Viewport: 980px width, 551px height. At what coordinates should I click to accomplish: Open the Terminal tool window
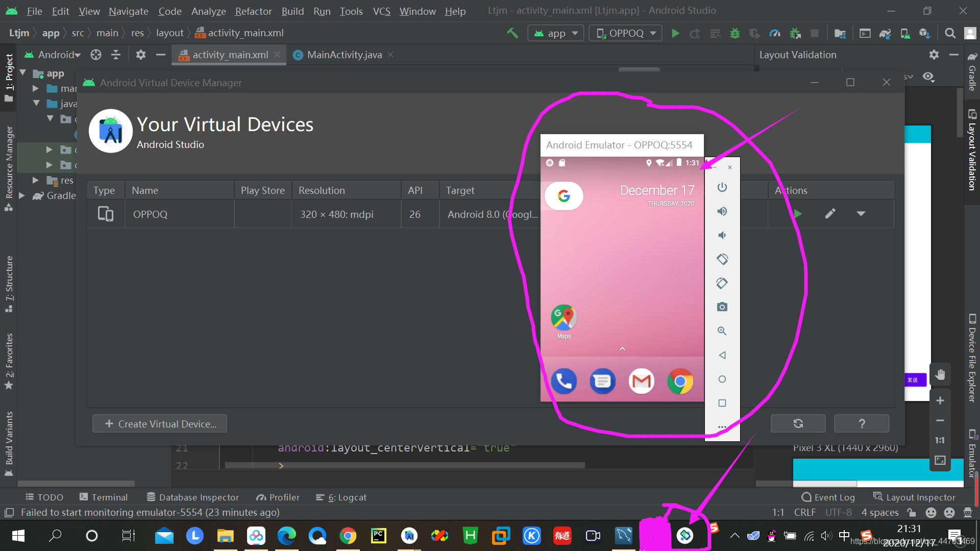point(104,497)
